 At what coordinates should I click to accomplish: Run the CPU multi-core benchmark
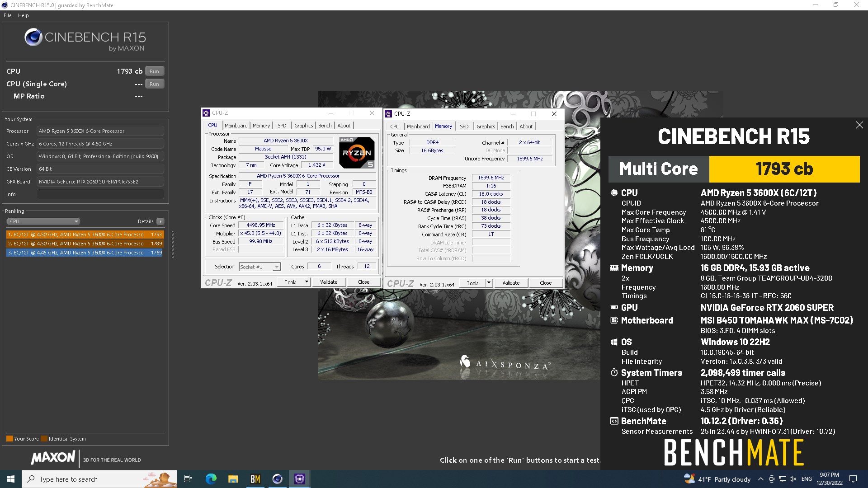(x=154, y=71)
